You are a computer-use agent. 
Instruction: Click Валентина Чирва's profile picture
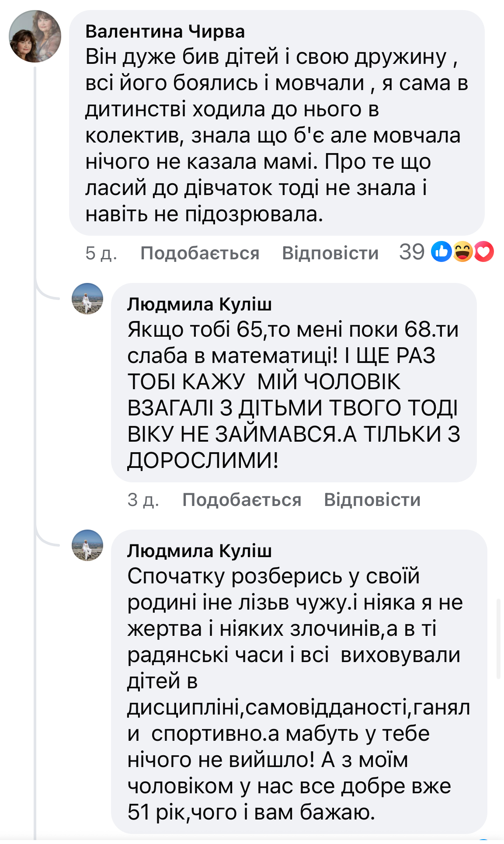35,36
